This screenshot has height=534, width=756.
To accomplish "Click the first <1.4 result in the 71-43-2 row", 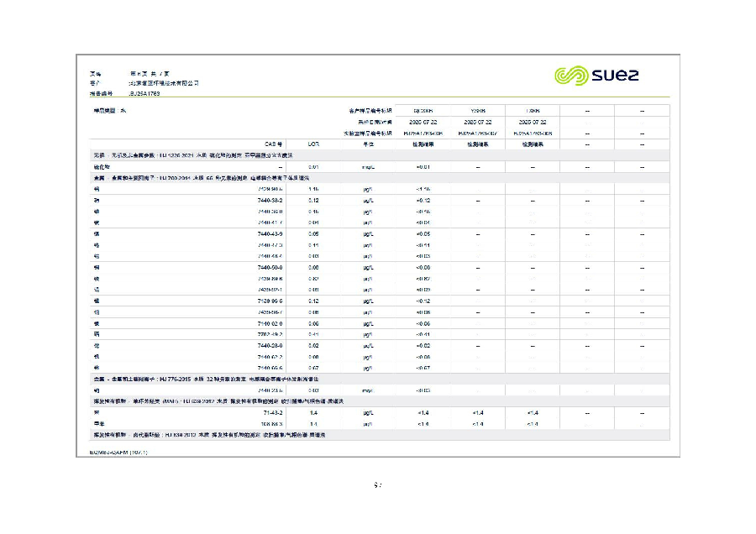I will click(x=423, y=413).
